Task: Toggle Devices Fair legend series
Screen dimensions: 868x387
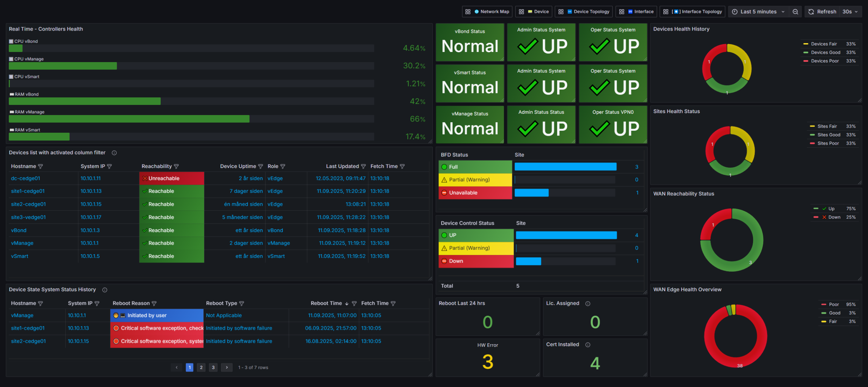Action: click(x=824, y=44)
